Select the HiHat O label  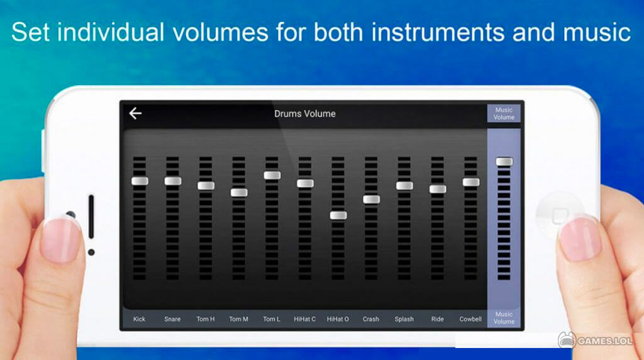point(338,319)
